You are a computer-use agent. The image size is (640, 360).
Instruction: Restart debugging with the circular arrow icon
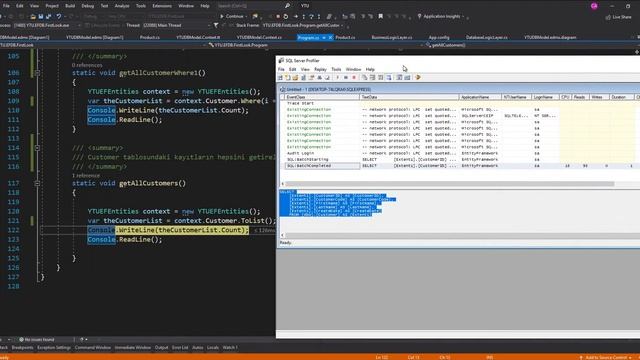click(x=286, y=17)
